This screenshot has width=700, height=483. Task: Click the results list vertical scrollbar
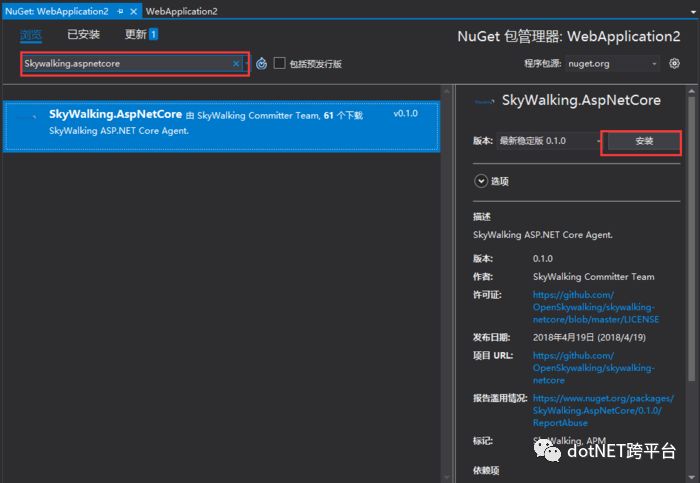(x=447, y=283)
